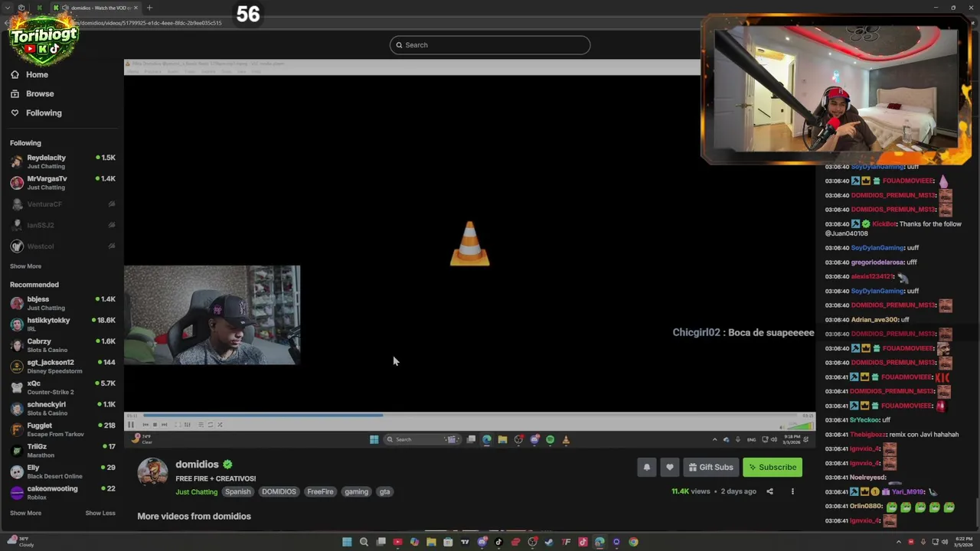This screenshot has width=980, height=551.
Task: Click the Kick search field
Action: tap(490, 45)
